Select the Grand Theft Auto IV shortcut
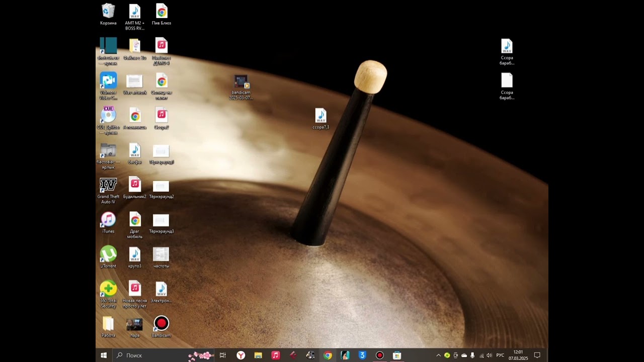 (x=108, y=190)
